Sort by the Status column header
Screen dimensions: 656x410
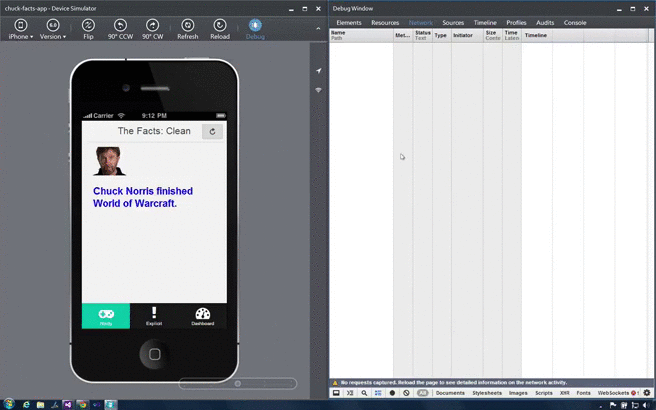click(x=423, y=35)
